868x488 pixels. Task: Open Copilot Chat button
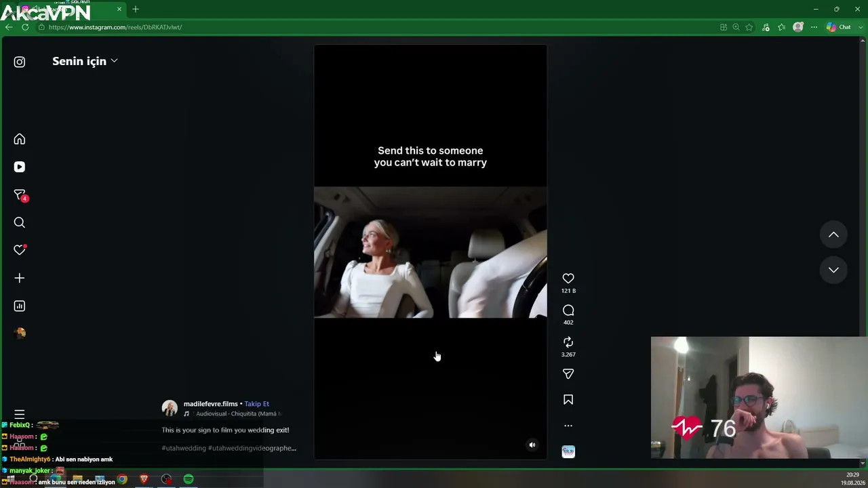(839, 27)
